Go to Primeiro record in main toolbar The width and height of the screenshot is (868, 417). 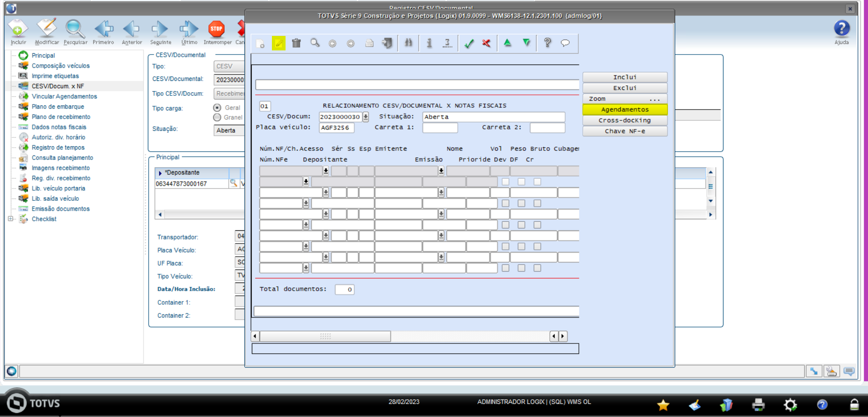point(104,32)
